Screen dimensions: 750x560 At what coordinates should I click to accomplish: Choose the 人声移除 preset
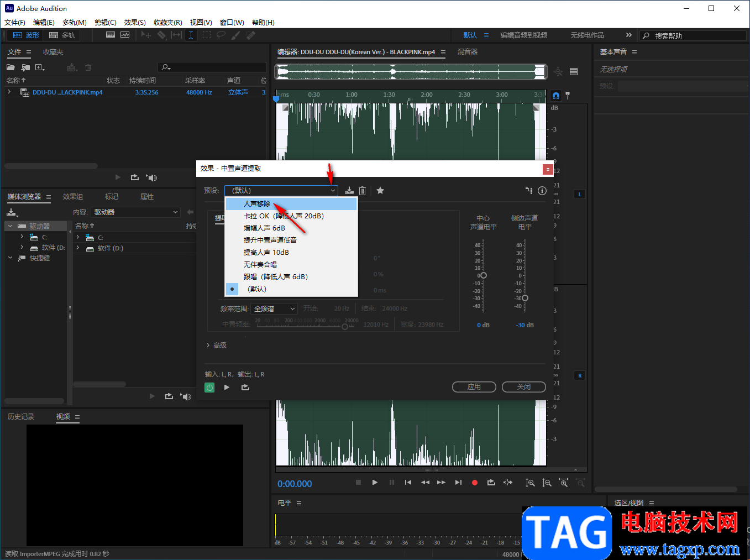pyautogui.click(x=291, y=204)
